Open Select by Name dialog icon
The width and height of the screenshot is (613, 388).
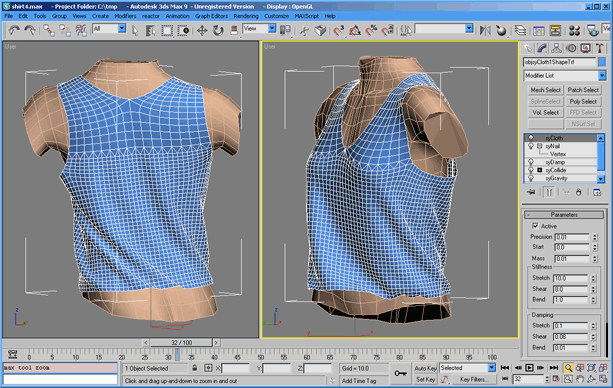151,30
